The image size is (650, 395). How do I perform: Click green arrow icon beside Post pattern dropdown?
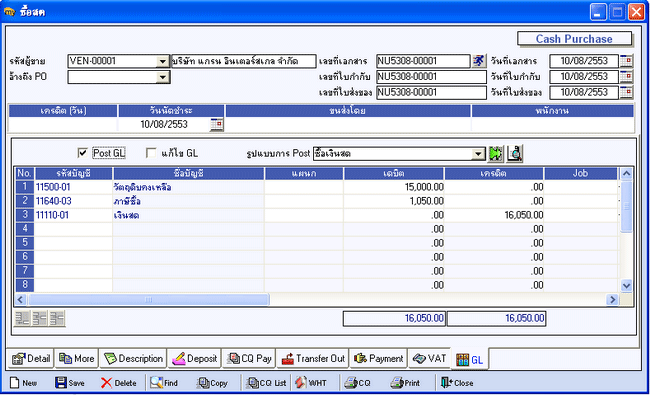tap(496, 153)
